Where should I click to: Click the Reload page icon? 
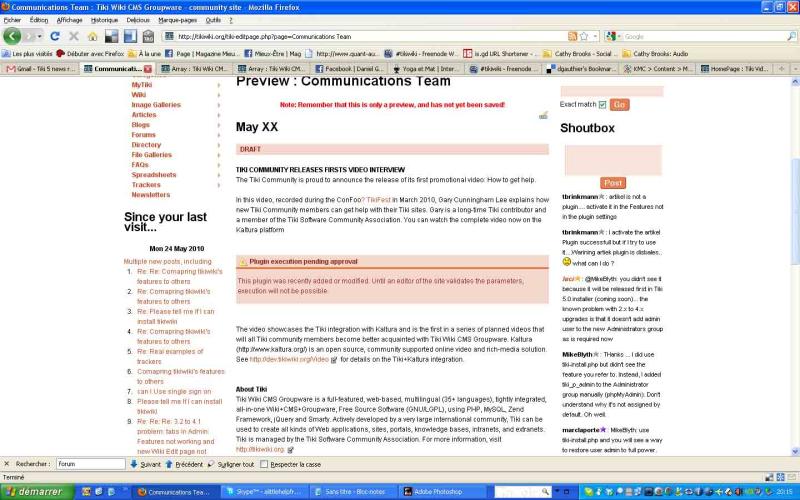pos(55,36)
